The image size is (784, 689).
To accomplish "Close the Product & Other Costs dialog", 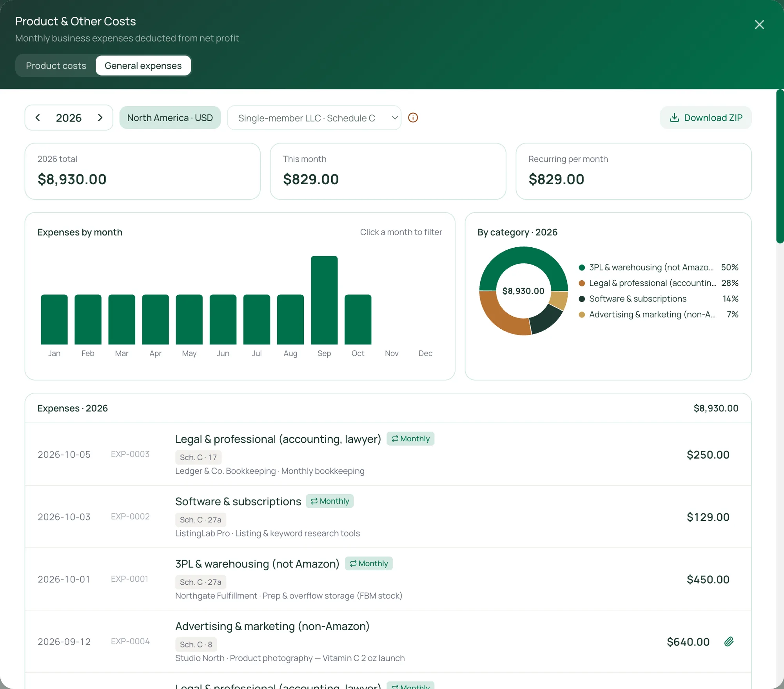I will click(759, 25).
